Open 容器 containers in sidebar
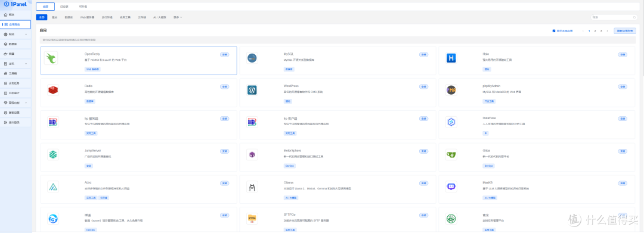Viewport: 644px width, 233px height. pyautogui.click(x=16, y=54)
